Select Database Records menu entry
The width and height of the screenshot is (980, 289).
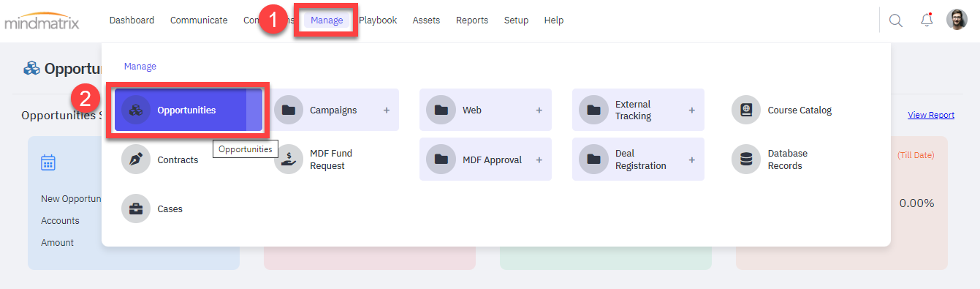787,159
